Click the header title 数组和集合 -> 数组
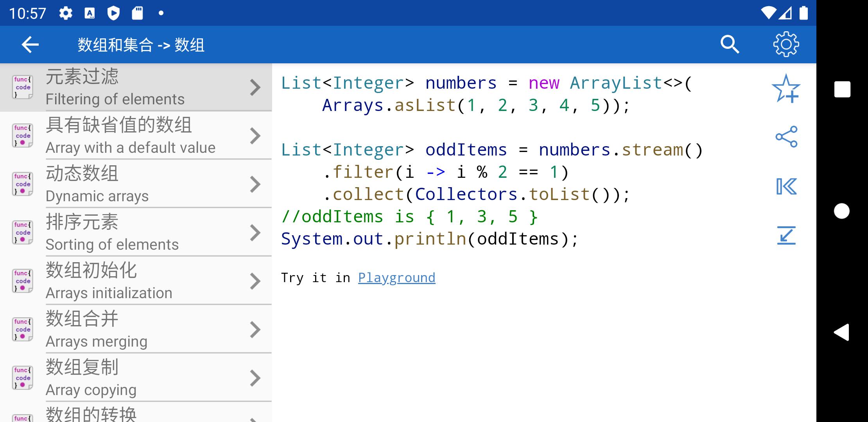This screenshot has width=868, height=422. pos(141,45)
